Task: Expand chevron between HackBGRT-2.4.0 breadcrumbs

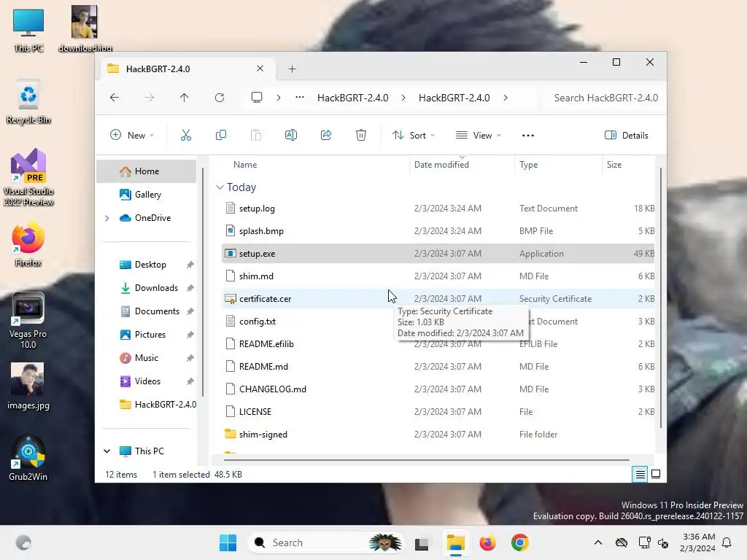Action: pos(403,98)
